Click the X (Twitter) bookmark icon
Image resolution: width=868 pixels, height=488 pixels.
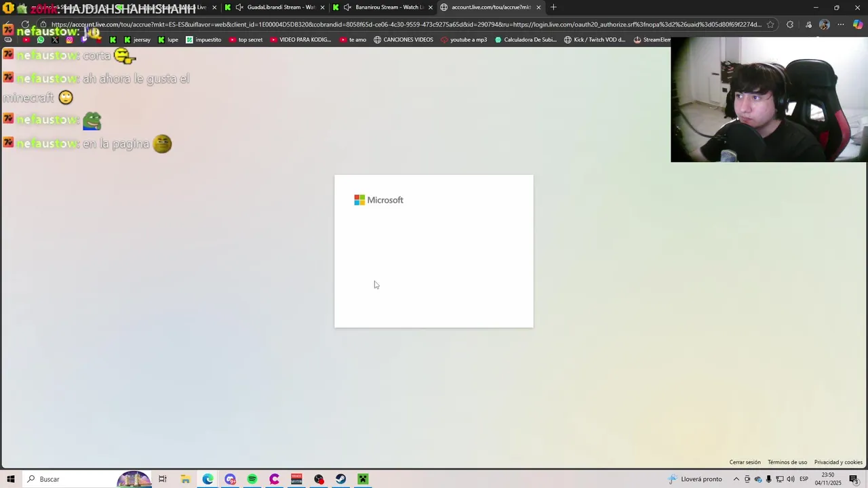55,40
